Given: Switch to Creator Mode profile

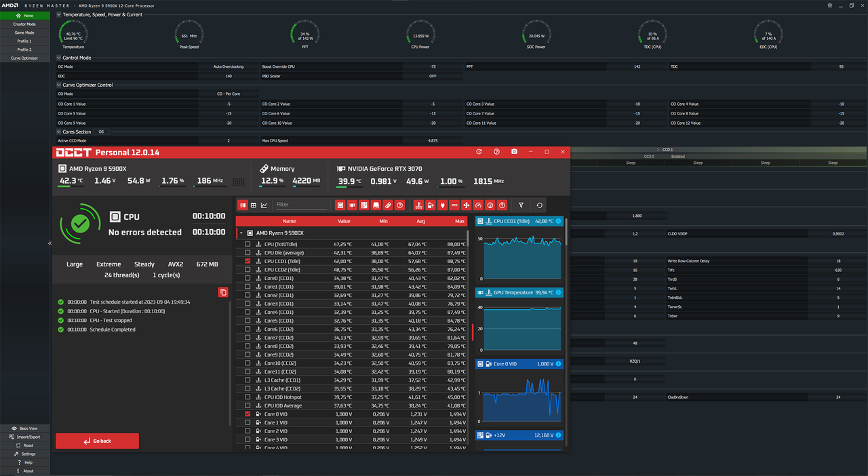Looking at the screenshot, I should coord(24,24).
